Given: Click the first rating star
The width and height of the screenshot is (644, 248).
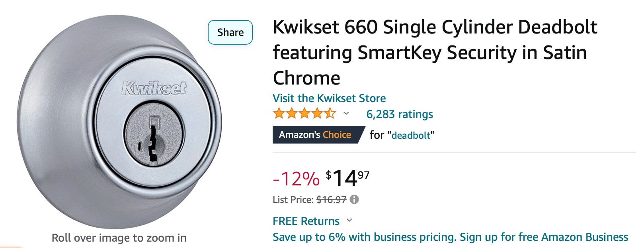Looking at the screenshot, I should (x=279, y=114).
